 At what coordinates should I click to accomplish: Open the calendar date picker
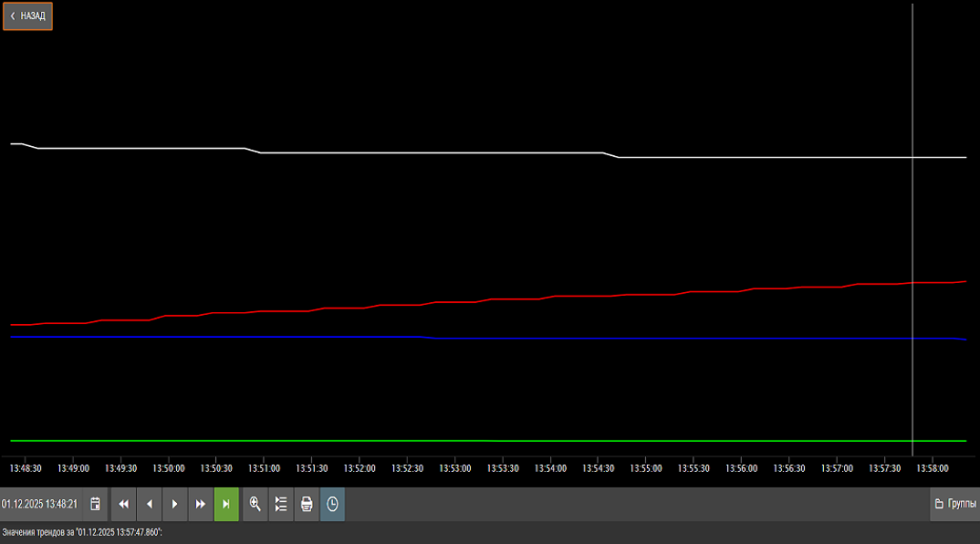95,504
